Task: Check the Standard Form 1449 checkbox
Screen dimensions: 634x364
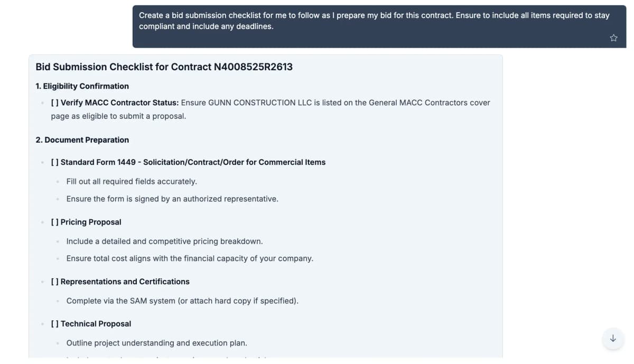Action: 54,162
